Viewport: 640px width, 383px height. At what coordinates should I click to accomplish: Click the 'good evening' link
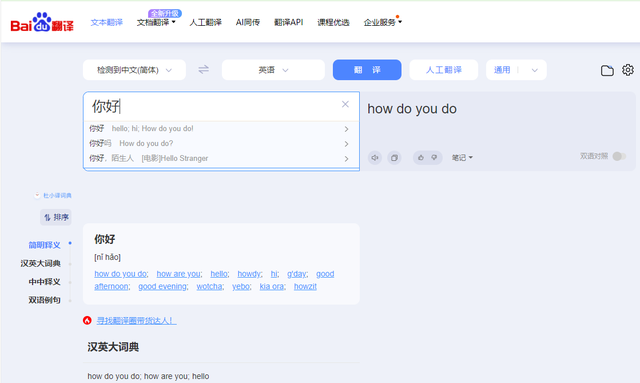tap(163, 287)
